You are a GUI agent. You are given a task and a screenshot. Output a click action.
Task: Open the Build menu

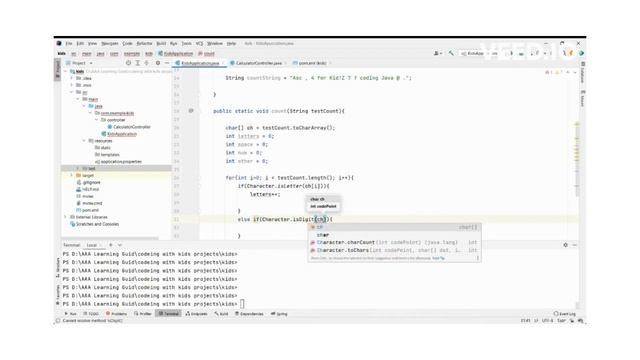click(161, 43)
